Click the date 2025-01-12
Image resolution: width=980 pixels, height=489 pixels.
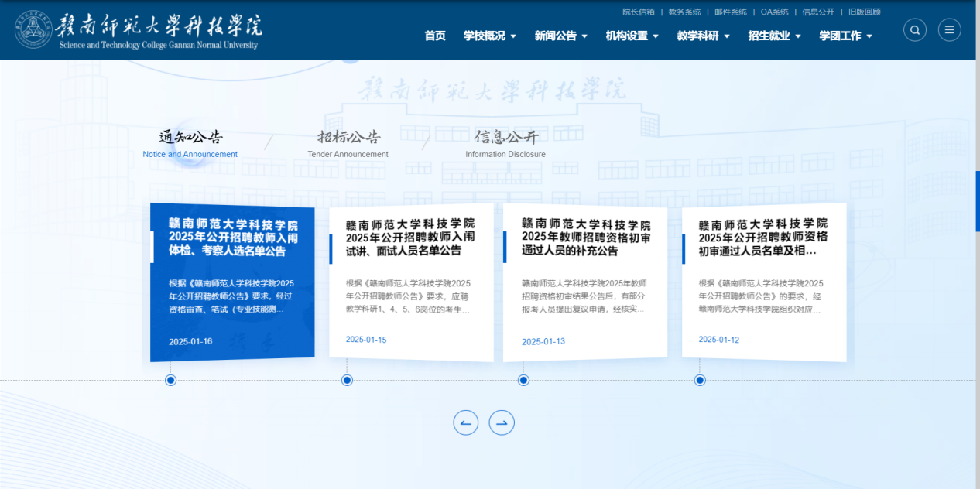coord(719,339)
